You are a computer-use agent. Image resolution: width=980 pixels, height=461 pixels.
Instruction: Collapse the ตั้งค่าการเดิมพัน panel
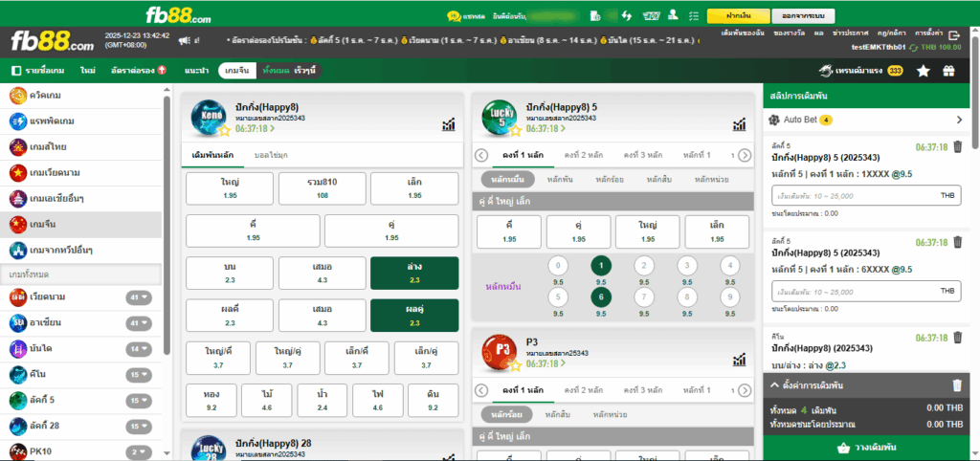tap(774, 385)
